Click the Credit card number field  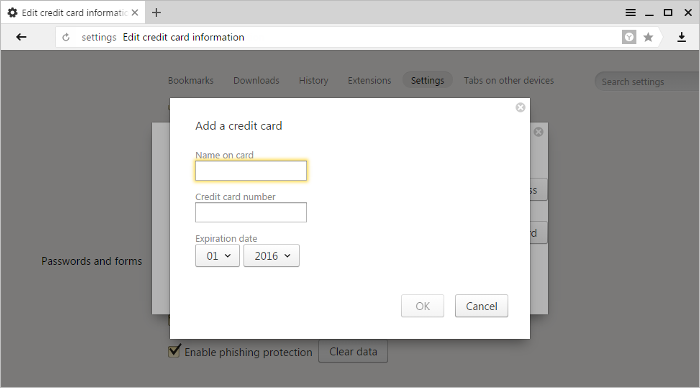coord(251,212)
